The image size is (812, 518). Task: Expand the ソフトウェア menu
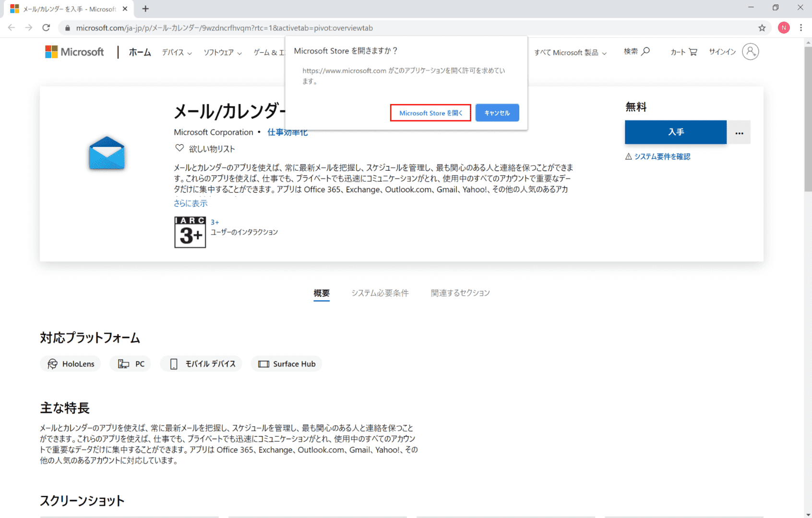point(223,52)
